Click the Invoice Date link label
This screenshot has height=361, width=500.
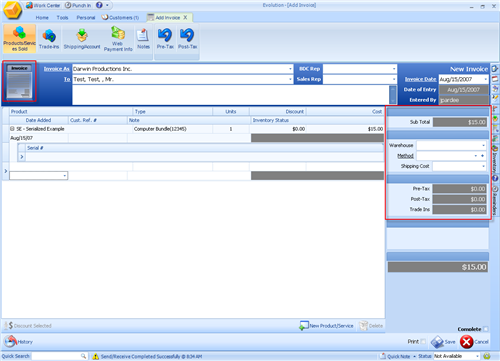(x=420, y=79)
